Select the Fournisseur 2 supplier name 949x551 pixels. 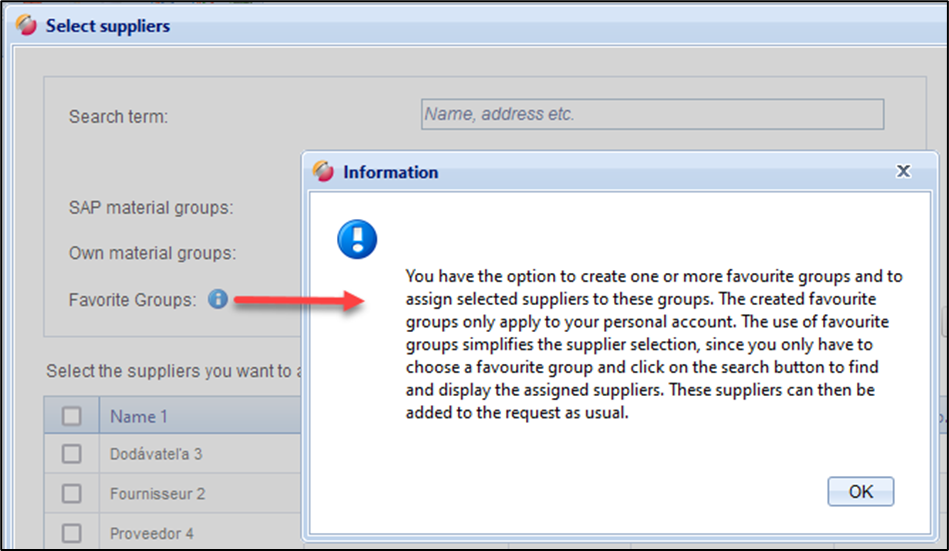tap(158, 493)
